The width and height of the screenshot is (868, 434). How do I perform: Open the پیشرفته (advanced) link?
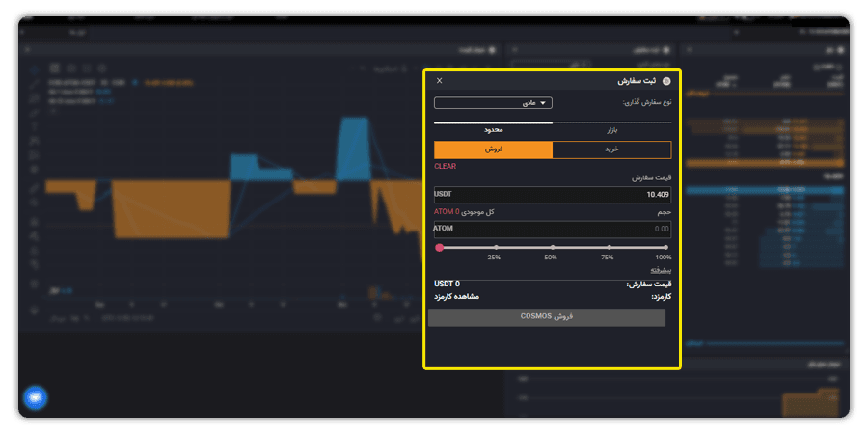click(661, 271)
